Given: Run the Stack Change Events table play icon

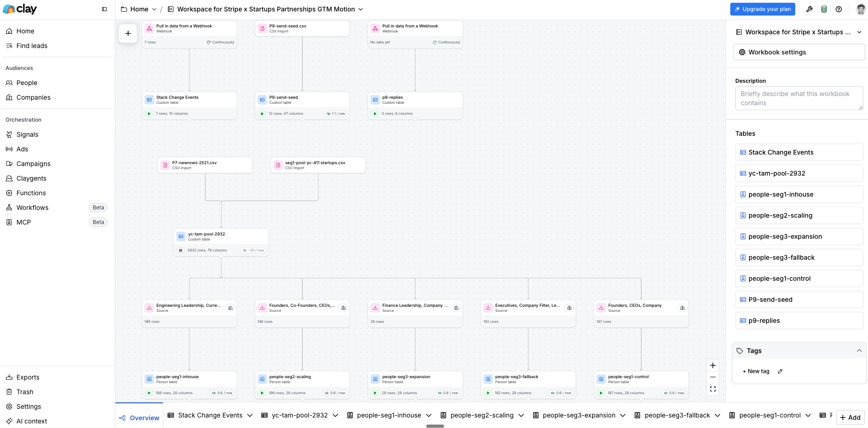Looking at the screenshot, I should [149, 113].
